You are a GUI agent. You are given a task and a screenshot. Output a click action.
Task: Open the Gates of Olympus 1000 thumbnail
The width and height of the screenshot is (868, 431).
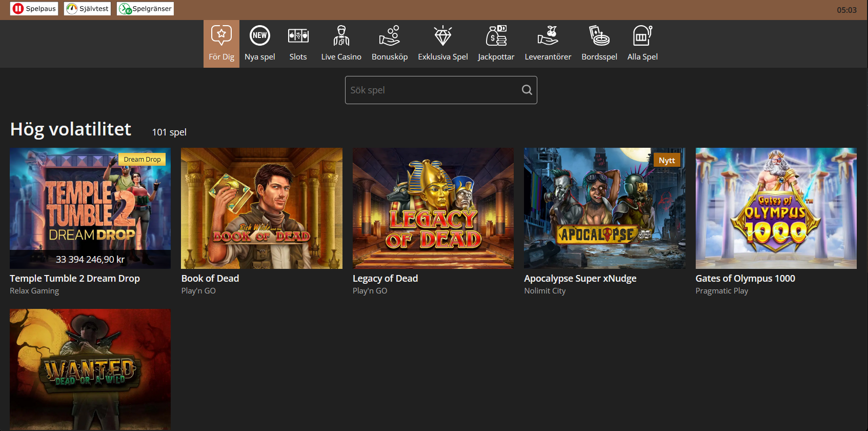coord(776,208)
